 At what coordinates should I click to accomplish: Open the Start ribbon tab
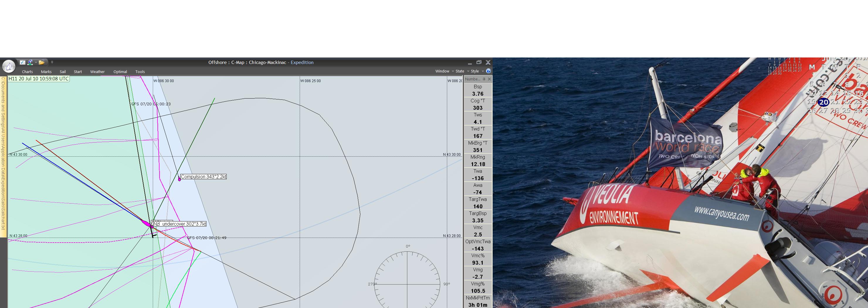pyautogui.click(x=78, y=72)
